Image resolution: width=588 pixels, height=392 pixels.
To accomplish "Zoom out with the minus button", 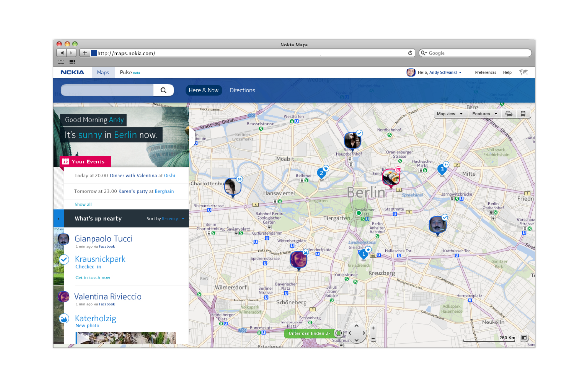I will tap(373, 338).
